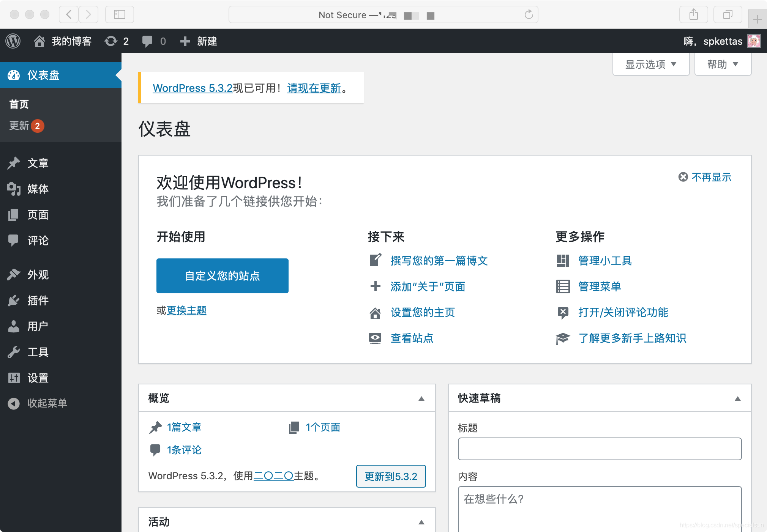Open the 1个页面 link

pyautogui.click(x=323, y=427)
